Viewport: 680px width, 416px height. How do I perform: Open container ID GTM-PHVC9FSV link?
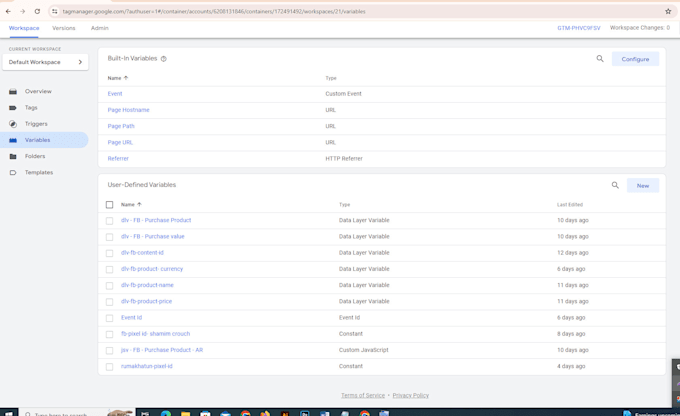point(579,28)
